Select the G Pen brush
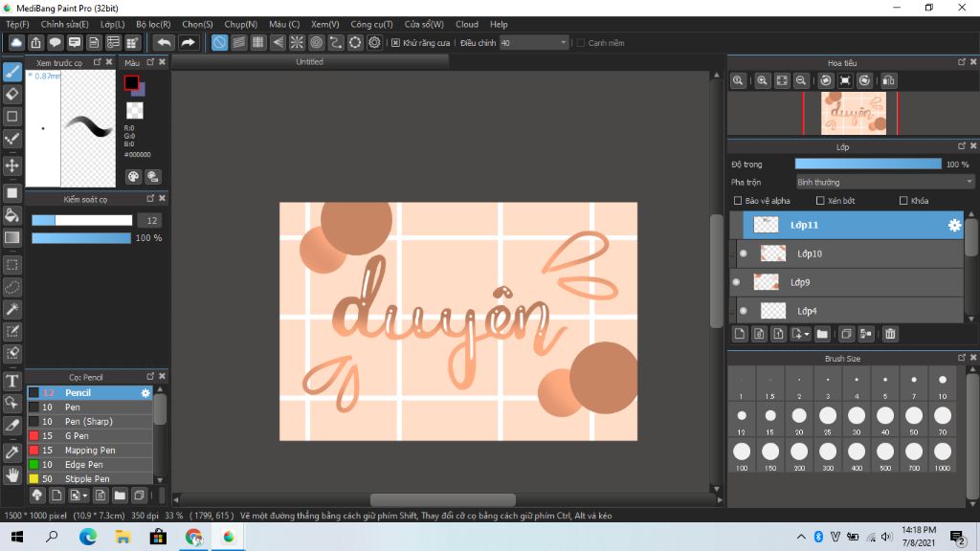This screenshot has height=551, width=980. click(89, 436)
